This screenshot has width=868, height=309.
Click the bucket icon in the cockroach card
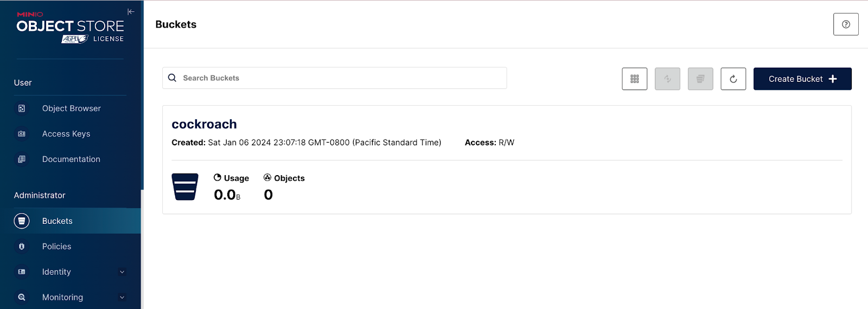tap(185, 187)
